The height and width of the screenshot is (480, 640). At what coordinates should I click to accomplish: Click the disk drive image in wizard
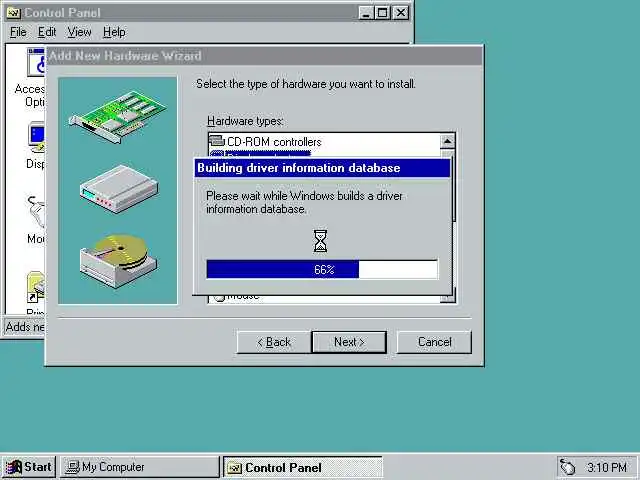(x=118, y=260)
